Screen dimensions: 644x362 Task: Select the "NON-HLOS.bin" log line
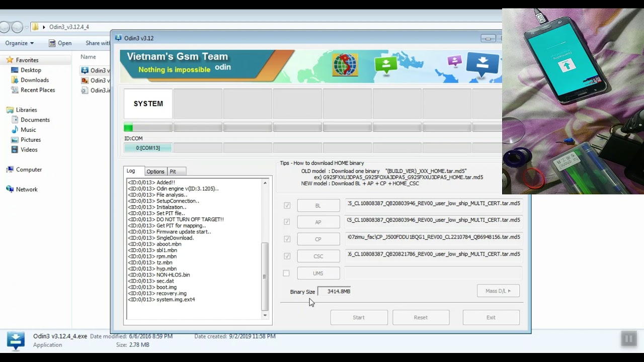[158, 275]
